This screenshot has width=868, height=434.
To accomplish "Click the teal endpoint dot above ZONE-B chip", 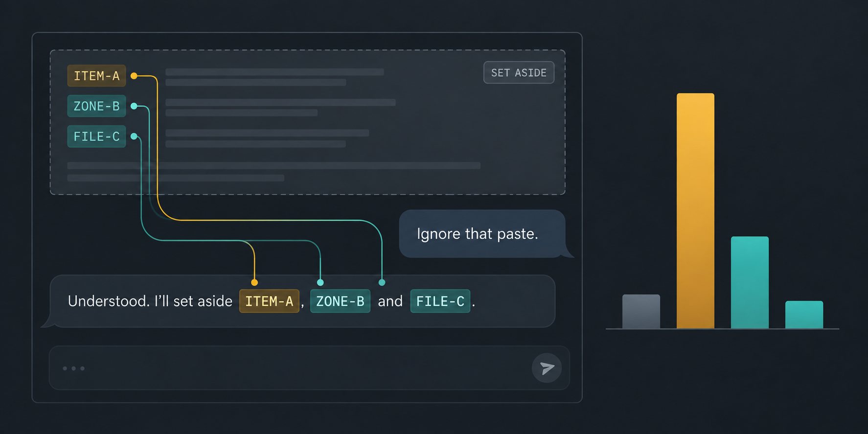I will (320, 282).
